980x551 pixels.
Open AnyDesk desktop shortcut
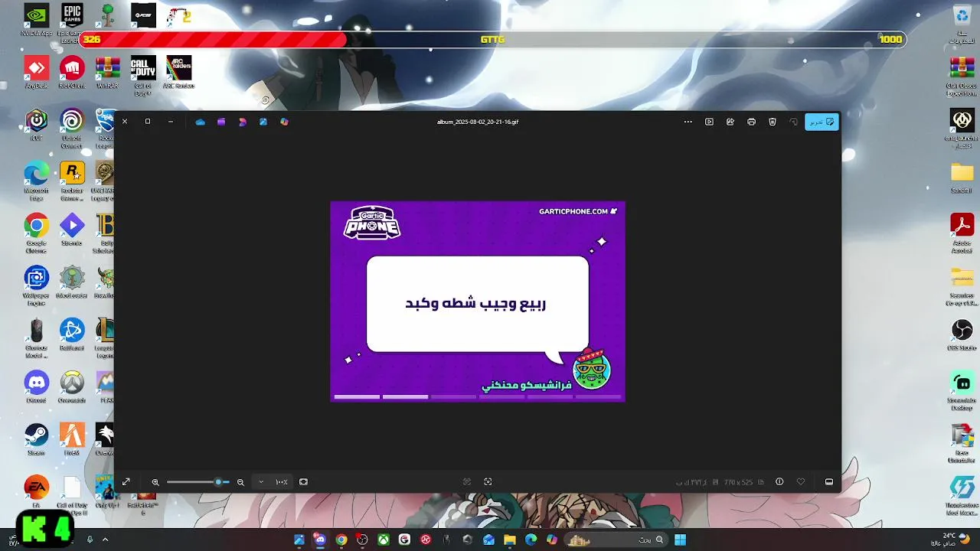[x=36, y=72]
